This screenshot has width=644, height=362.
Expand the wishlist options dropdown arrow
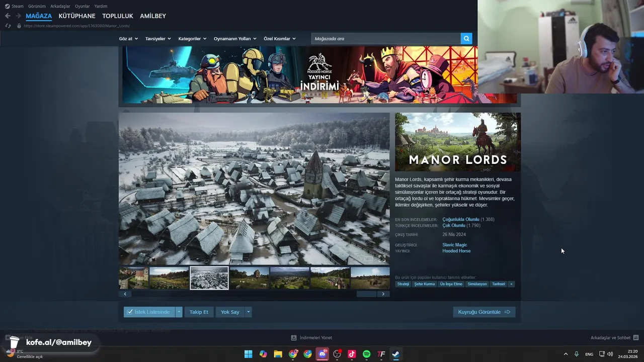[x=179, y=312]
